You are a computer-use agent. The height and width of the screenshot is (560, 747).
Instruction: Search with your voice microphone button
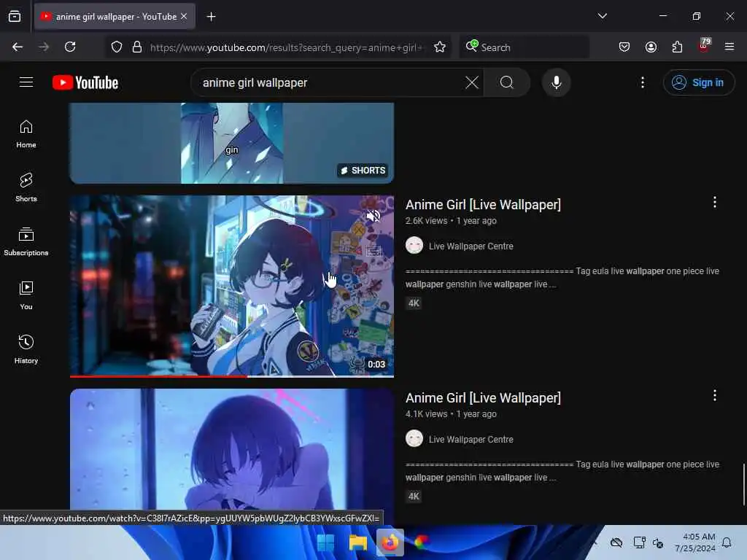556,82
